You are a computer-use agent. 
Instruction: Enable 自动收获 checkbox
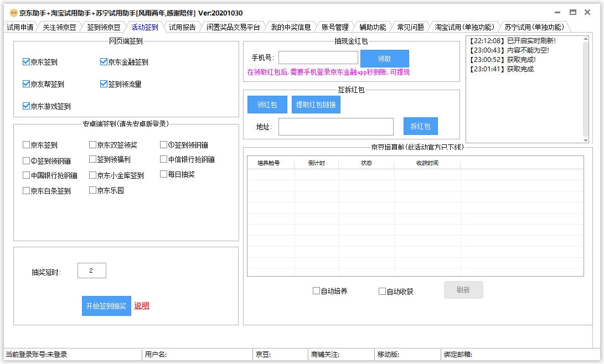point(382,292)
